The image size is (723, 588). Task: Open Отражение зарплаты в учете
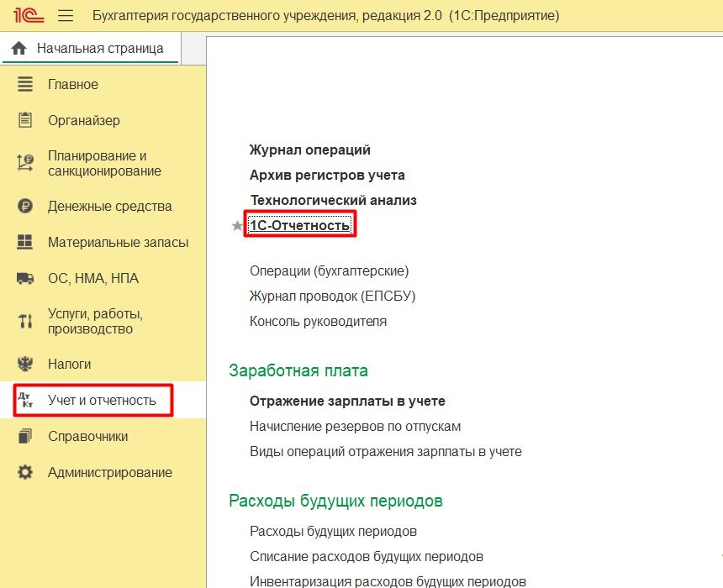[x=347, y=401]
